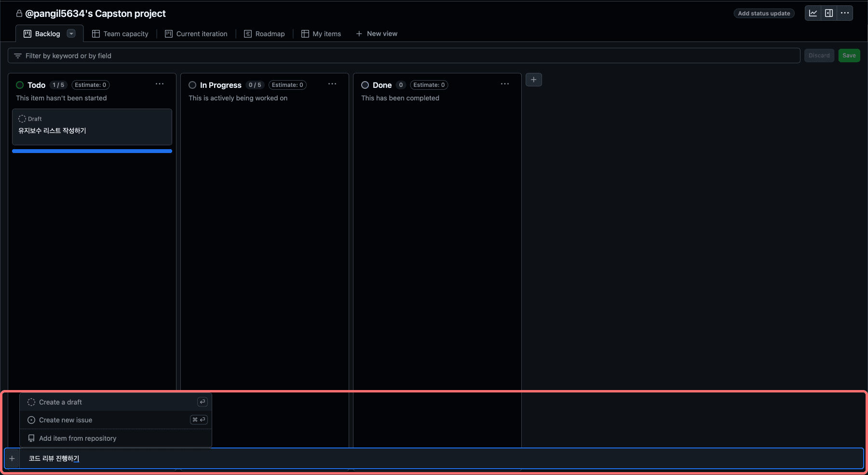Click plus icon beside the item input
This screenshot has height=475, width=868.
pyautogui.click(x=12, y=459)
